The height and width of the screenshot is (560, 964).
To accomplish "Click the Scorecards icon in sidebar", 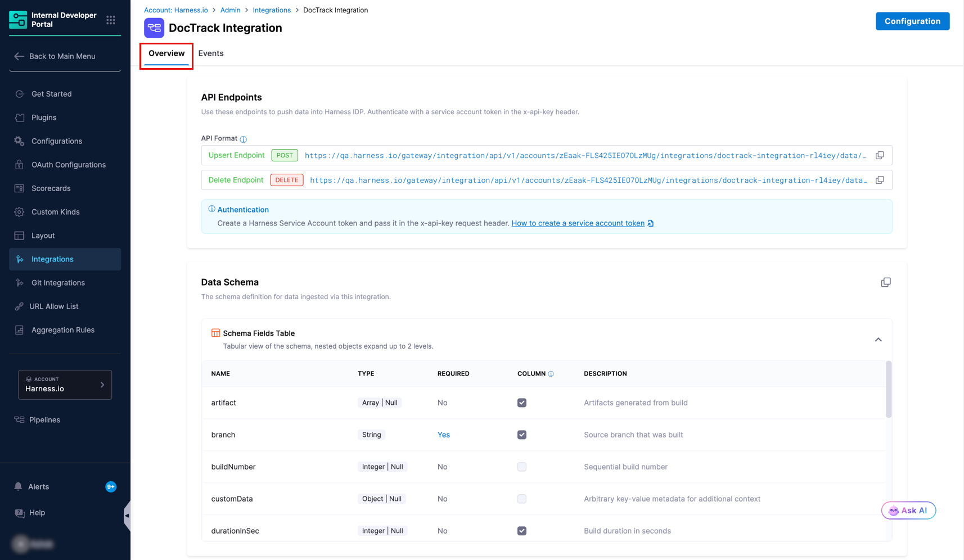I will tap(20, 188).
